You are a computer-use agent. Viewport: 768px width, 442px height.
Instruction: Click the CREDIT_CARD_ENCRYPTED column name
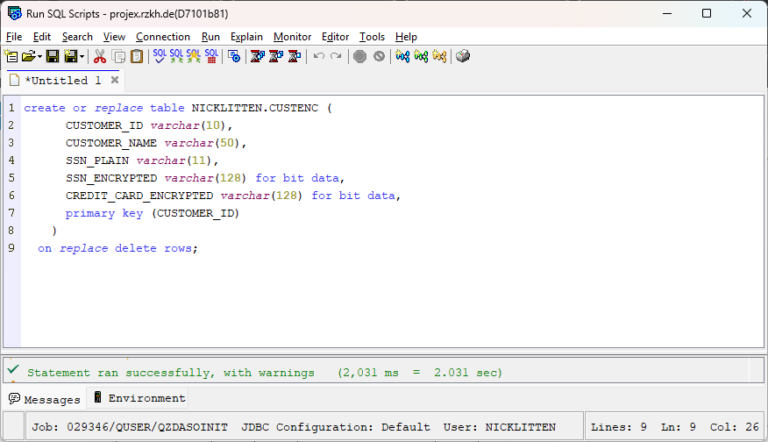pos(140,196)
